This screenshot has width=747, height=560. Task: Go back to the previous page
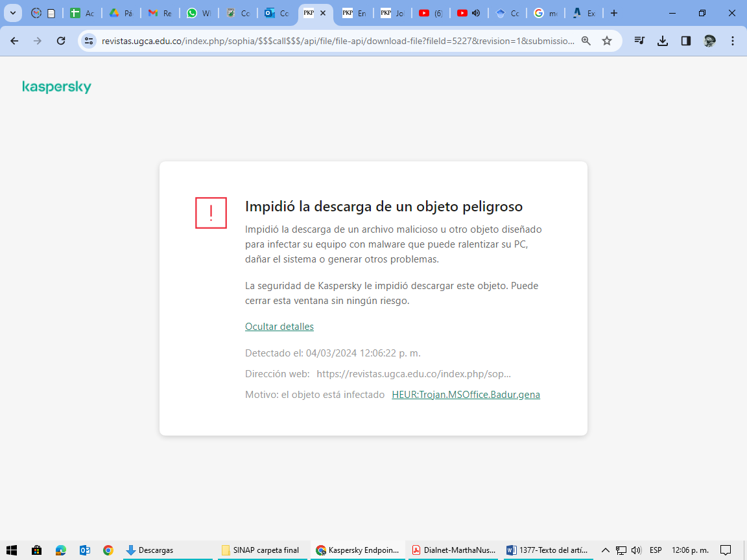click(14, 41)
